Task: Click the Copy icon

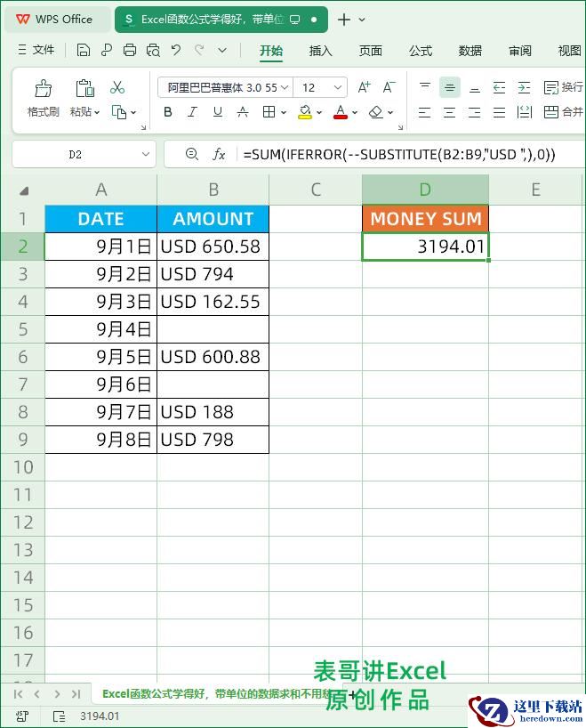Action: click(x=119, y=112)
